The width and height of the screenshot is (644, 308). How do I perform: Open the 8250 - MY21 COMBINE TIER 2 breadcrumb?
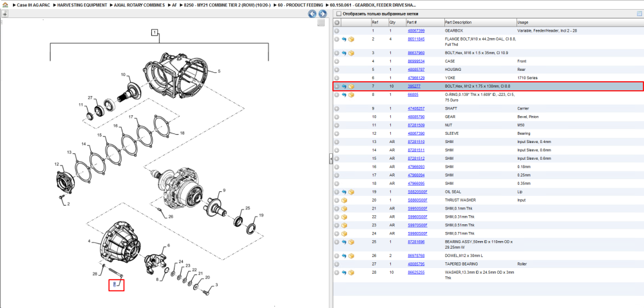(x=227, y=5)
